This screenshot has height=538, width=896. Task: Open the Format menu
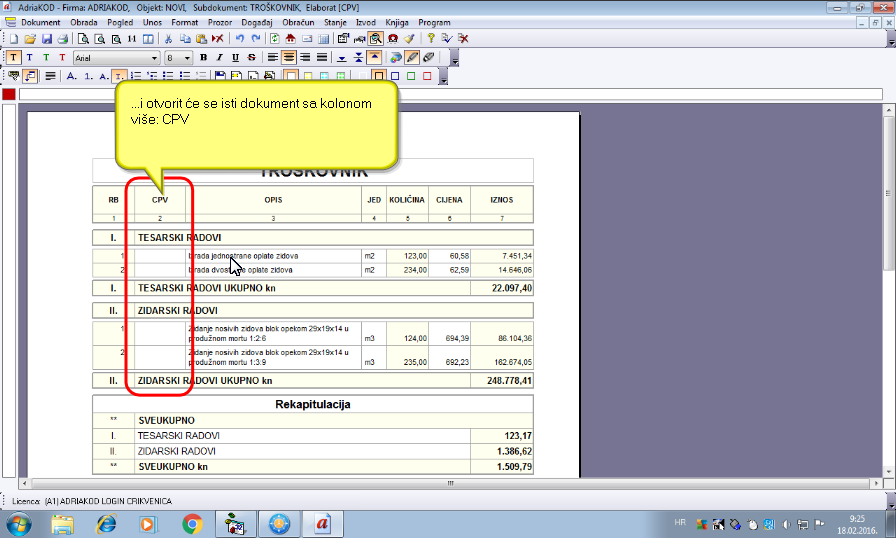point(185,23)
